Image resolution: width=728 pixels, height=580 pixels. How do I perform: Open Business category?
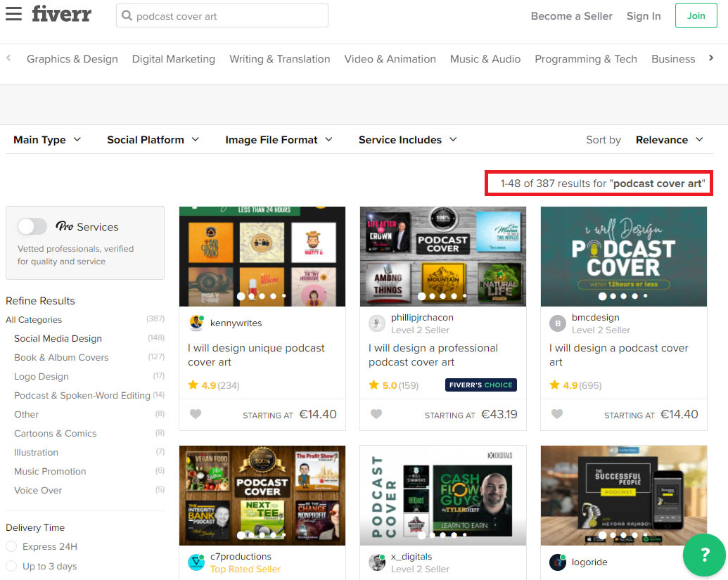(x=673, y=59)
